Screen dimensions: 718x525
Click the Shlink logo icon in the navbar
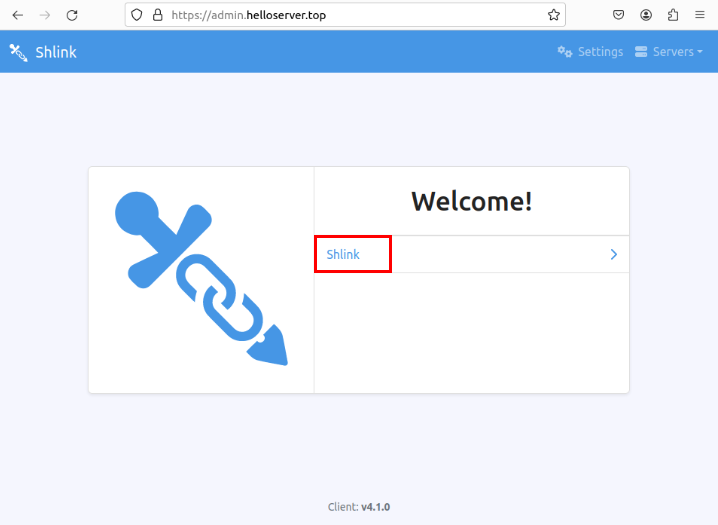[19, 52]
